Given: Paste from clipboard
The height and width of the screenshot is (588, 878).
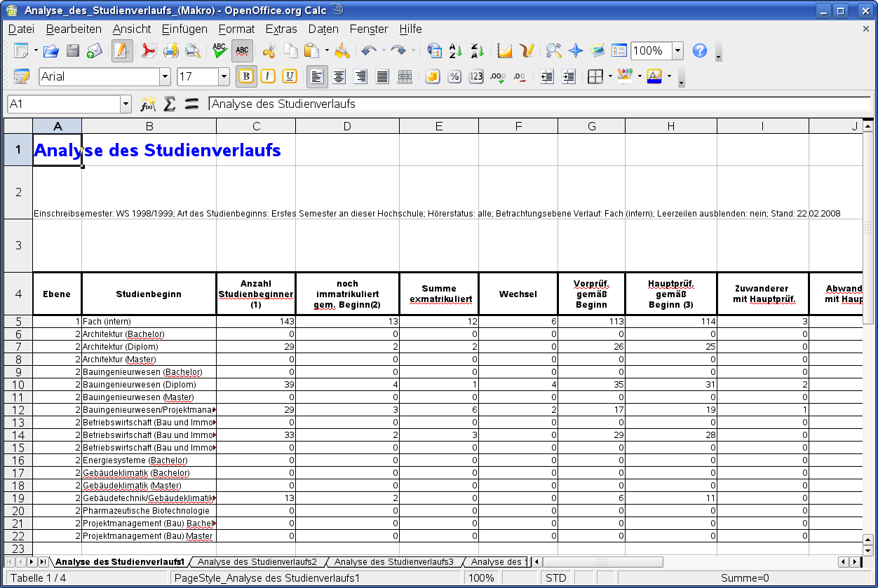Looking at the screenshot, I should pos(312,50).
